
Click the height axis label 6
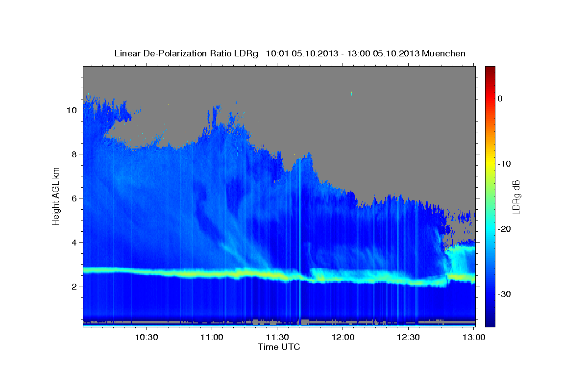(x=74, y=198)
